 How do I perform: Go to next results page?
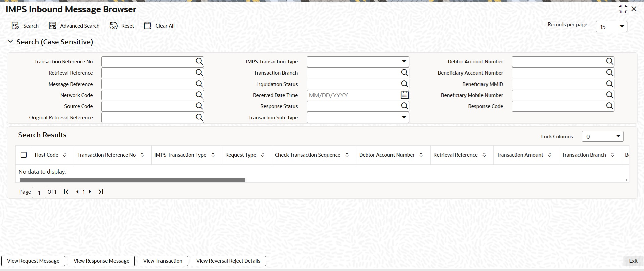pos(90,192)
